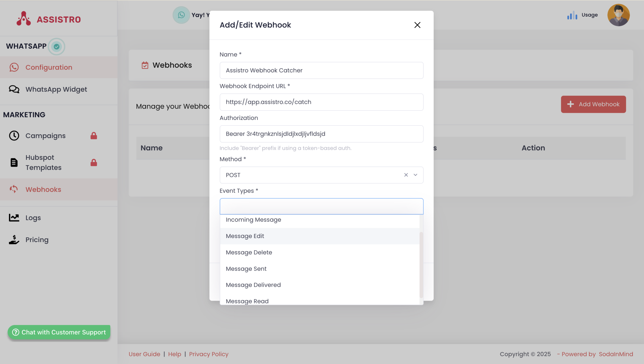The height and width of the screenshot is (364, 644).
Task: Click the Webhook Endpoint URL input field
Action: tap(321, 102)
